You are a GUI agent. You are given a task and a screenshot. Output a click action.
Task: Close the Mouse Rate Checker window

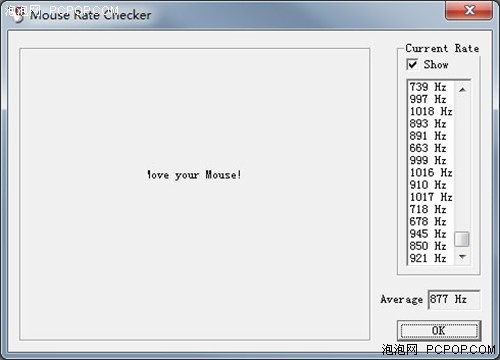pyautogui.click(x=469, y=10)
